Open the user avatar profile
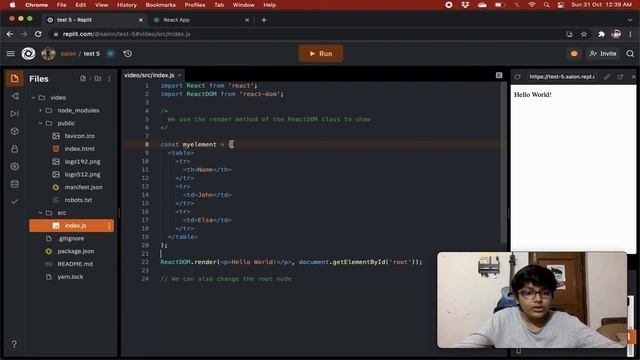This screenshot has width=640, height=360. 48,53
